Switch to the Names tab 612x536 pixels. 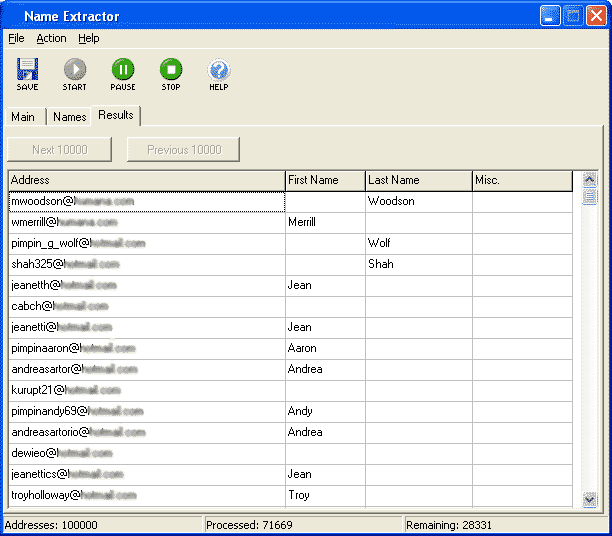[x=69, y=117]
